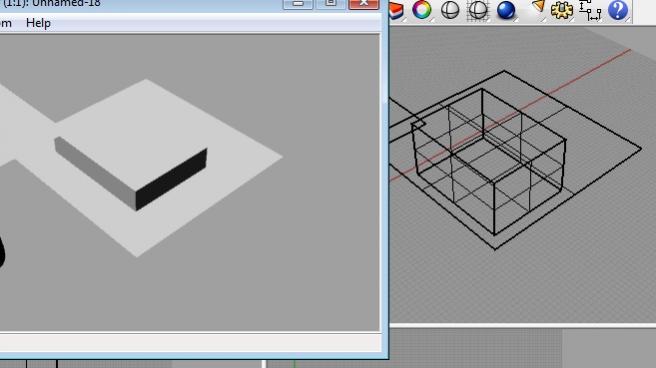Close the Unnamed render window
The height and width of the screenshot is (368, 656).
(364, 4)
